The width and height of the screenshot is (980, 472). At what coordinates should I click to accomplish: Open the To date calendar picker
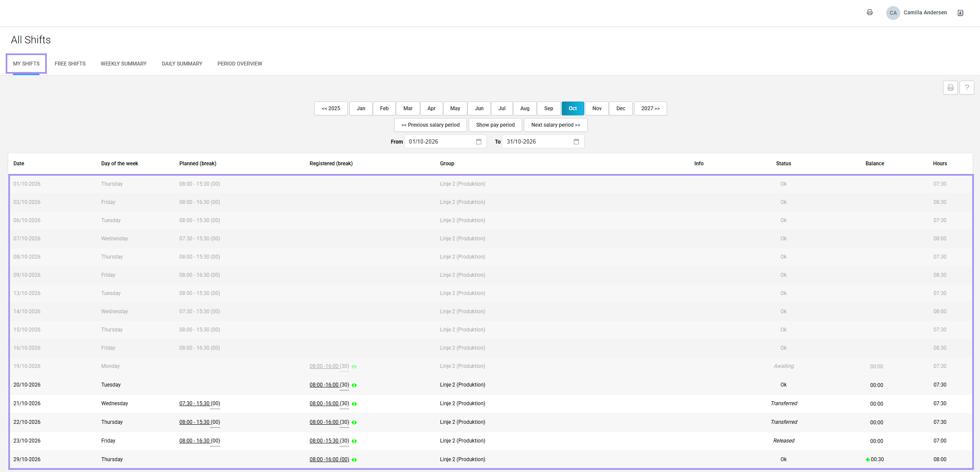coord(576,141)
